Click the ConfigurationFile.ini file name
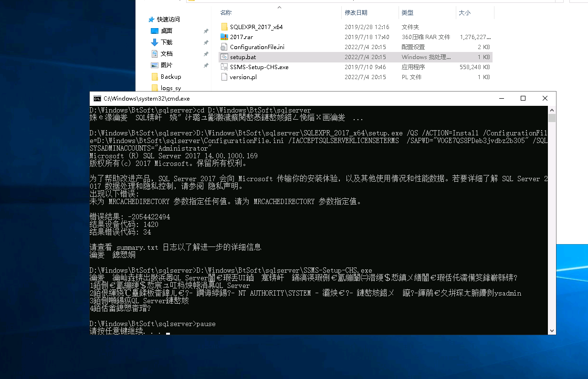The height and width of the screenshot is (379, 588). [257, 47]
